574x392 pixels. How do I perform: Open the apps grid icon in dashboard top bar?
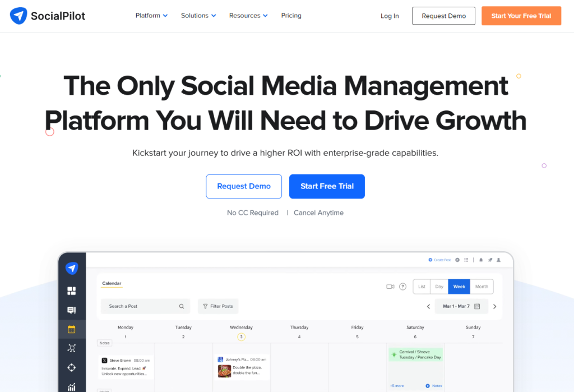pos(466,260)
